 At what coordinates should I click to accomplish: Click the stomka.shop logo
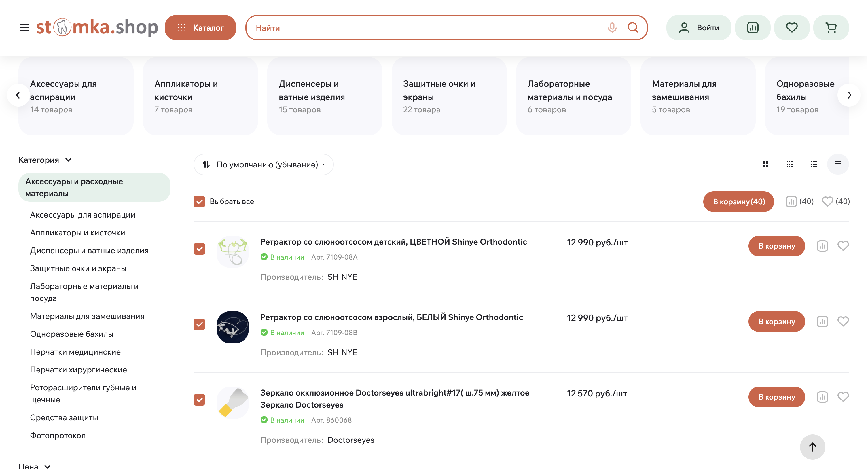point(97,27)
